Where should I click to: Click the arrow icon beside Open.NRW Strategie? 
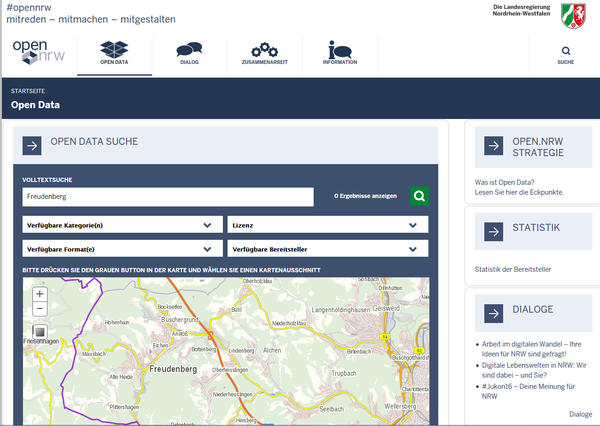coord(494,145)
